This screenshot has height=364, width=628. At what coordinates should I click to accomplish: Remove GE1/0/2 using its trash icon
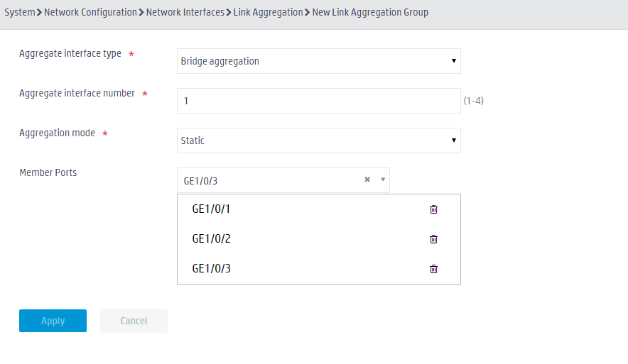point(433,239)
